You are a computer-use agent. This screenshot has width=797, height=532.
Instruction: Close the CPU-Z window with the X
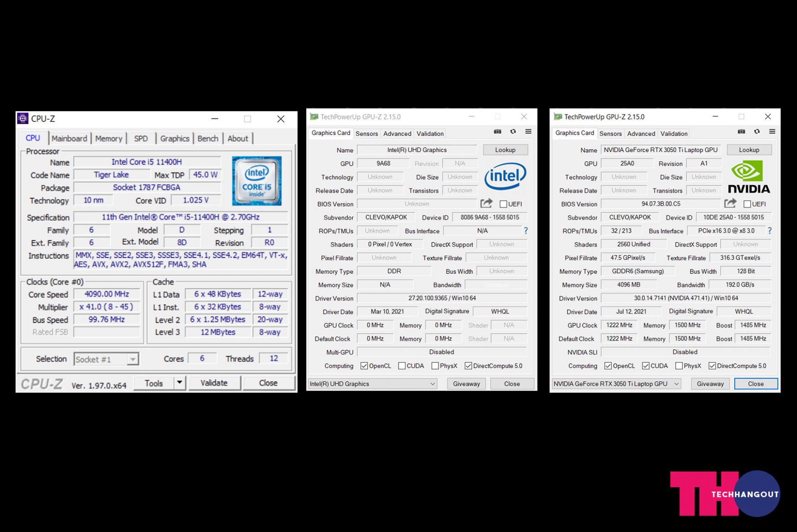point(281,119)
